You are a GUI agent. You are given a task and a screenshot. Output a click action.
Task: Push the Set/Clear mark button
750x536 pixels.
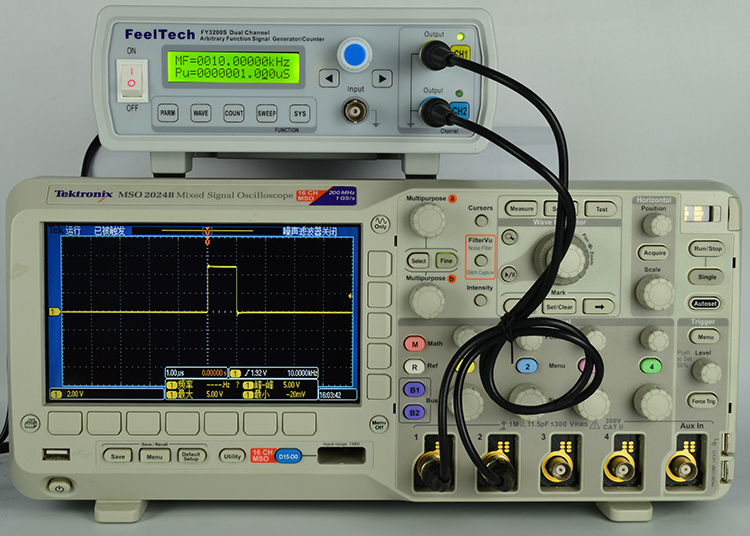pos(559,307)
